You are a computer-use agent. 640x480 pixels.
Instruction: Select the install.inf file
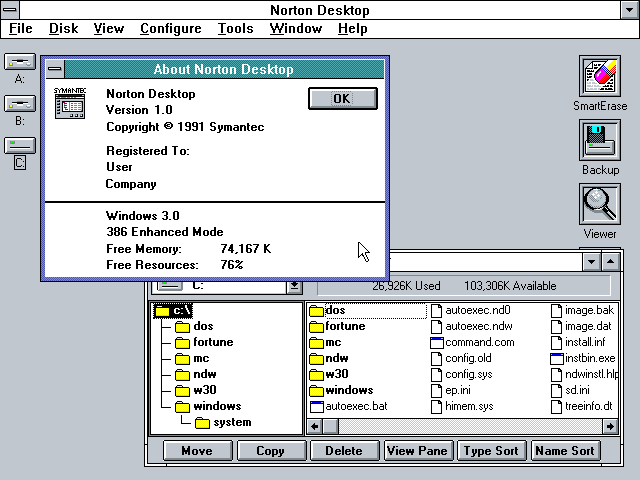point(578,342)
